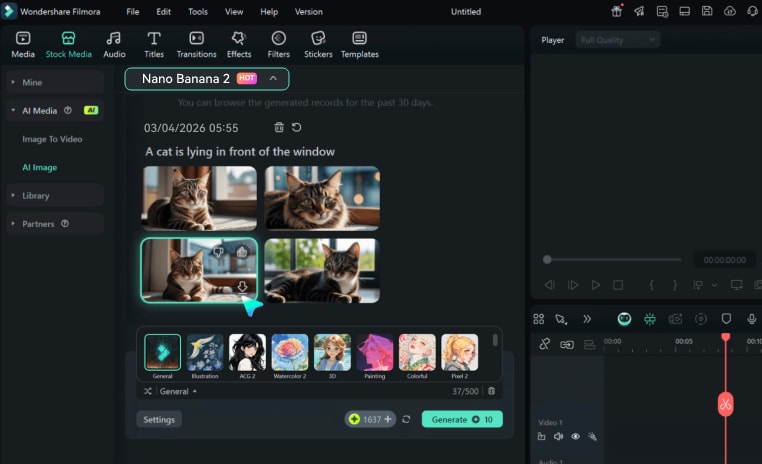Click the style list scrollbar
Image resolution: width=762 pixels, height=464 pixels.
tap(495, 340)
